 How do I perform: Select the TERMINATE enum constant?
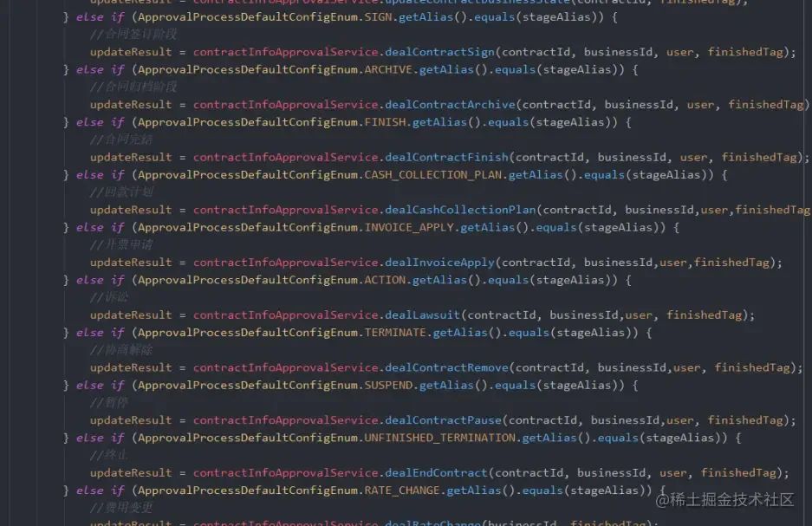(x=395, y=333)
